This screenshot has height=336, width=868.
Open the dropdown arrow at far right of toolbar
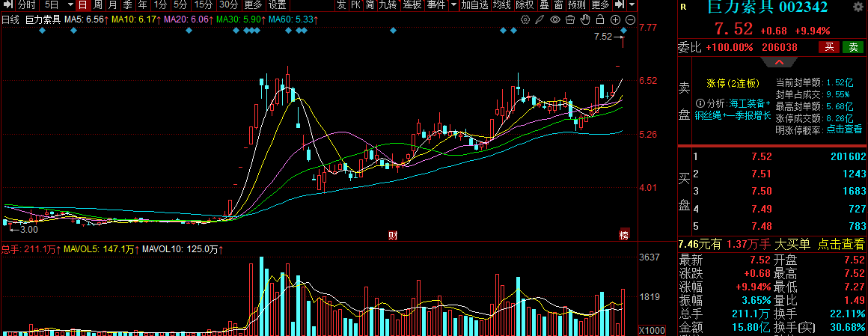coord(632,5)
